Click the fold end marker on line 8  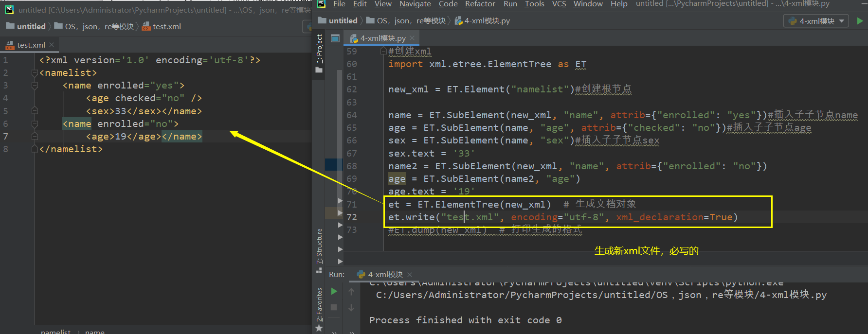35,149
